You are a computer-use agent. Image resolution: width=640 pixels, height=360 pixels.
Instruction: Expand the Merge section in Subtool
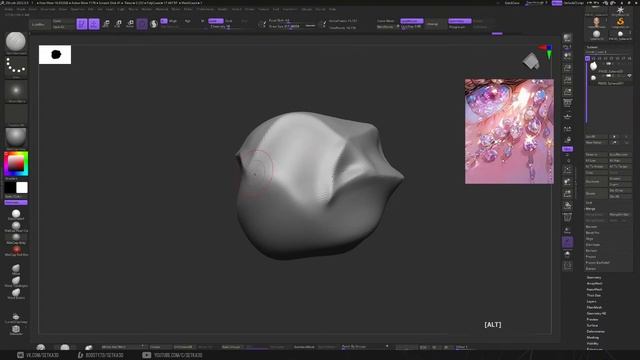point(590,209)
